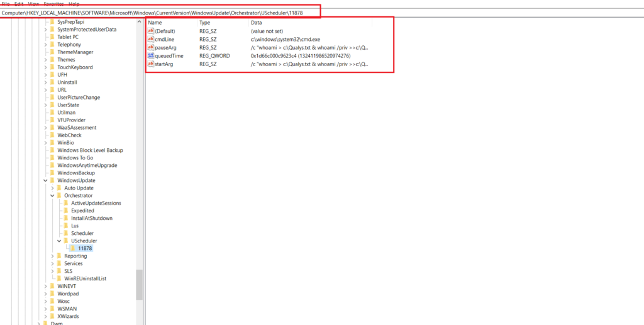Click the "(value not set)" data cell
Viewport: 644px width, 325px height.
(267, 31)
